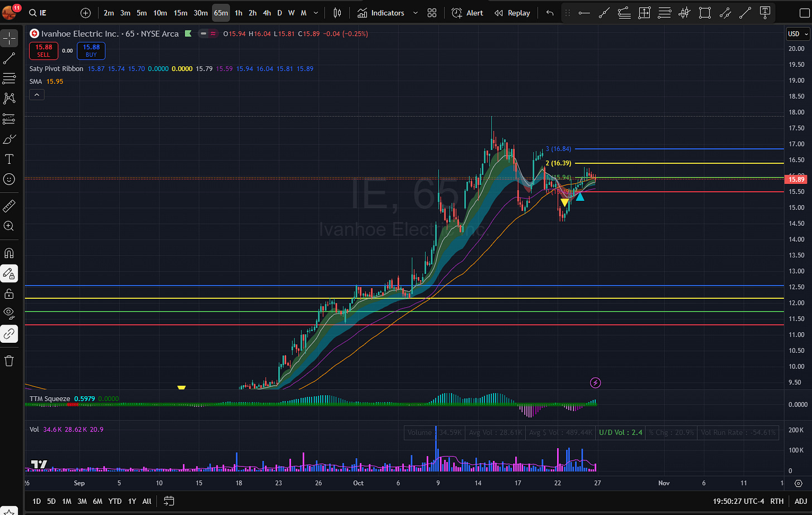Open the forecasting and measurement tools group

(x=9, y=119)
